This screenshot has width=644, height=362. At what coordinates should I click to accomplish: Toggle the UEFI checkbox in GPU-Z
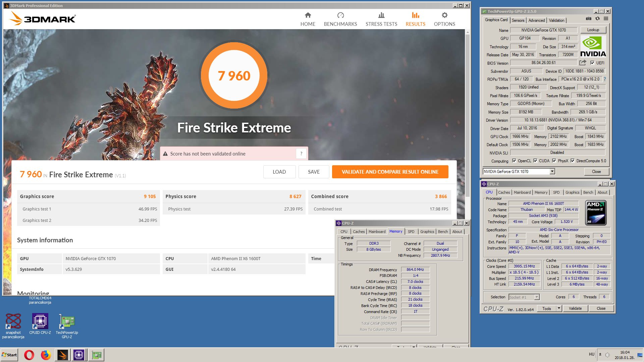pyautogui.click(x=592, y=63)
